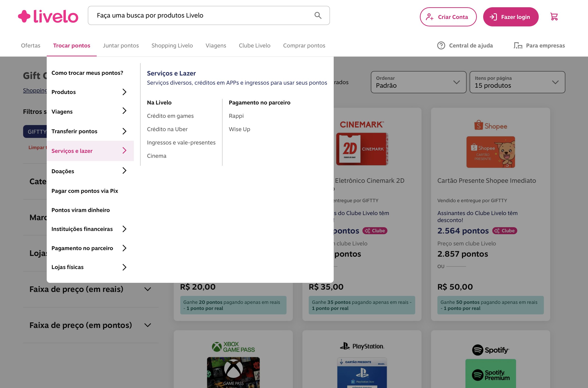Image resolution: width=588 pixels, height=388 pixels.
Task: Click the Serviços e Lazer heading link
Action: point(171,73)
